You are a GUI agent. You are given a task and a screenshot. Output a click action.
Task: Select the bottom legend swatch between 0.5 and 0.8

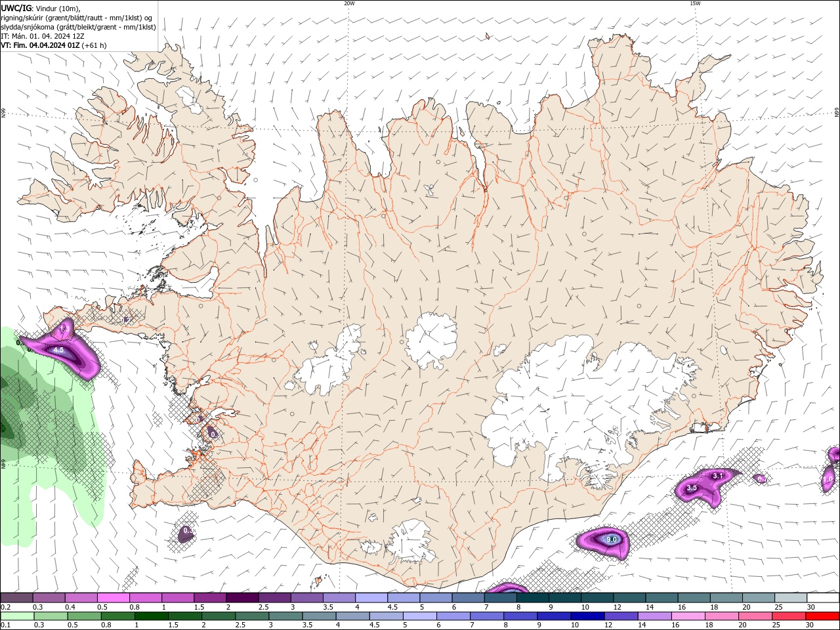coord(84,616)
